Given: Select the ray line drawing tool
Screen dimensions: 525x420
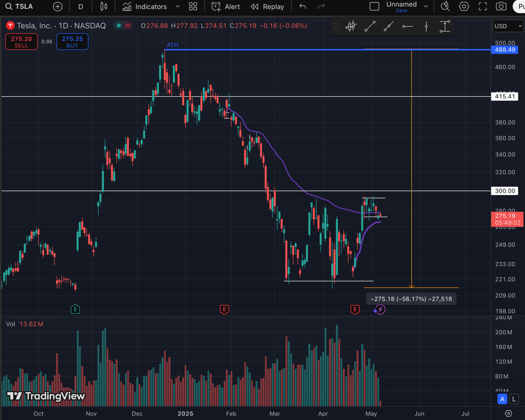Looking at the screenshot, I should click(x=388, y=27).
